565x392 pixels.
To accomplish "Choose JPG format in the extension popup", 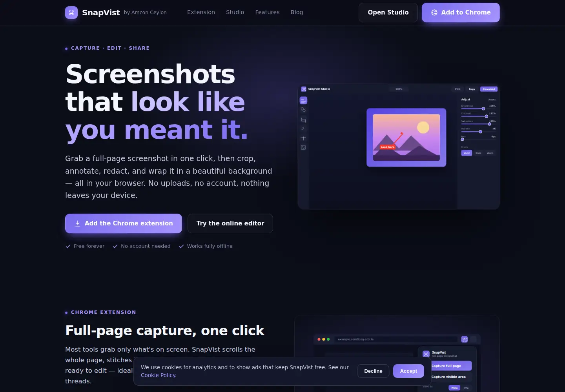I will tap(466, 388).
